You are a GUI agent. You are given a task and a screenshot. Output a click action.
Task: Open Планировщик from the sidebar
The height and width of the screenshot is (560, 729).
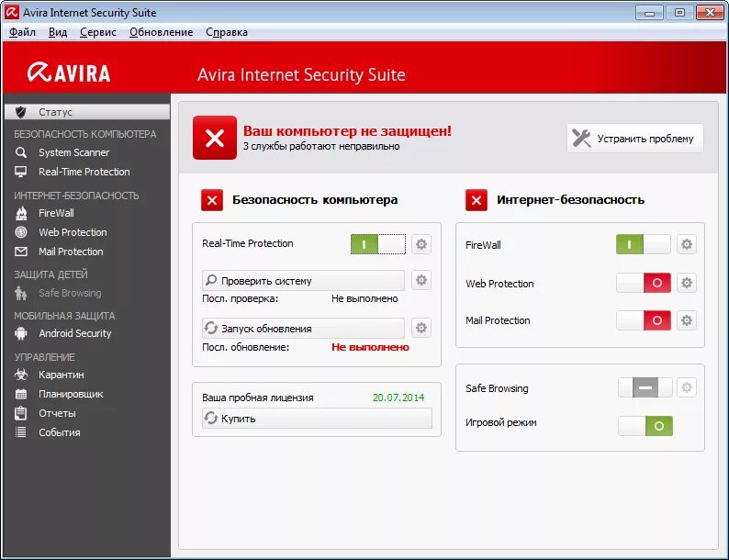point(71,394)
